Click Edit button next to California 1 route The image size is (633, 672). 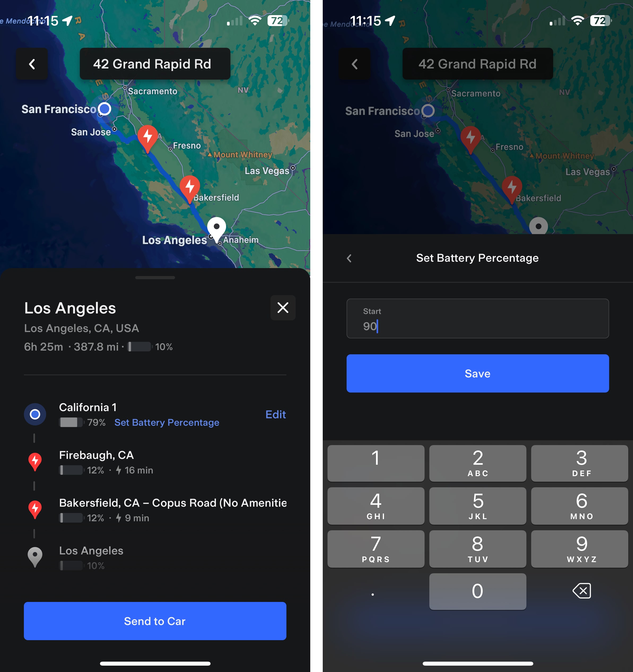275,414
